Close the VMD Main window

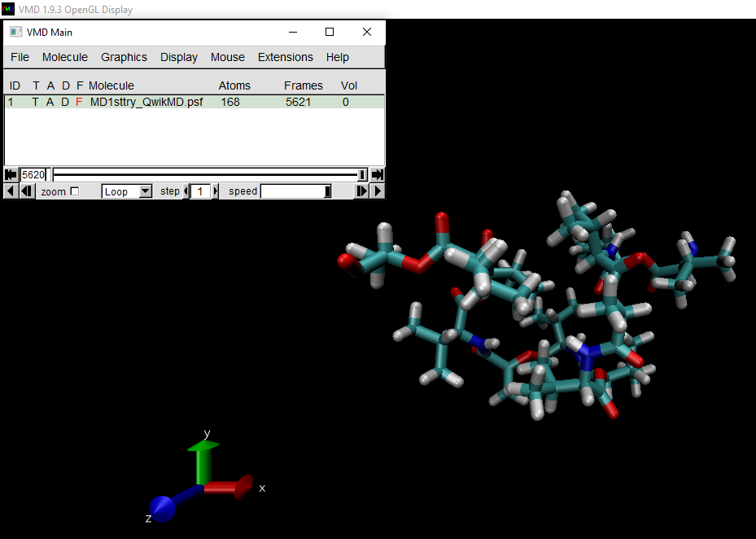coord(367,32)
